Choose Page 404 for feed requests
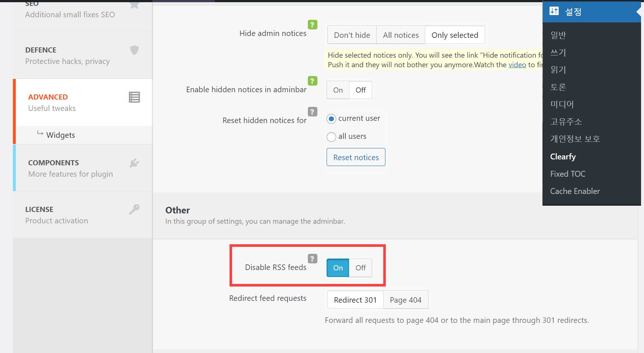The height and width of the screenshot is (353, 644). [406, 300]
